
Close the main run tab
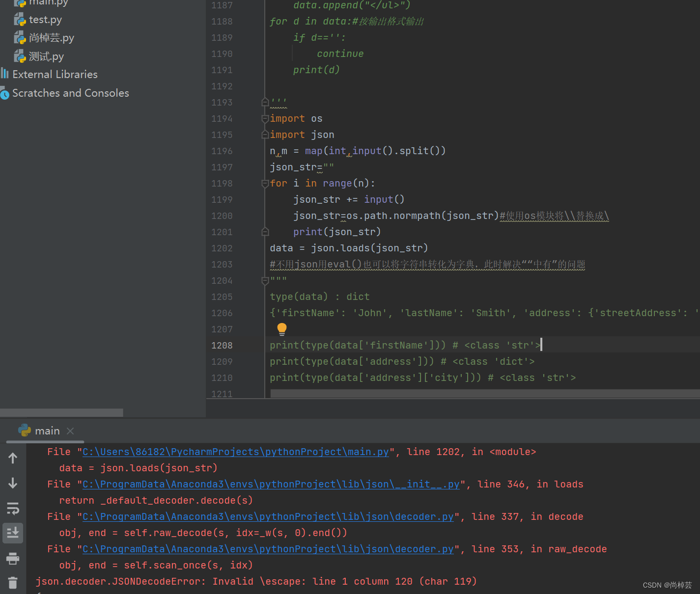tap(70, 431)
